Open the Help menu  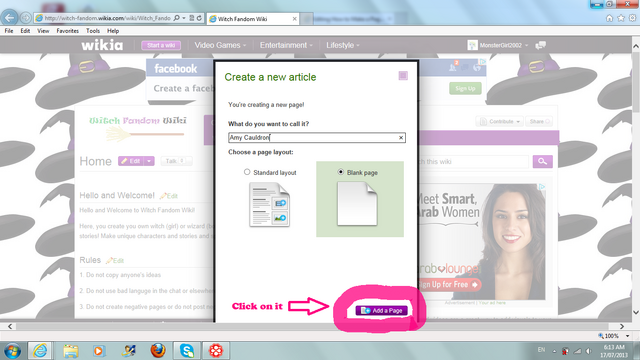click(113, 31)
